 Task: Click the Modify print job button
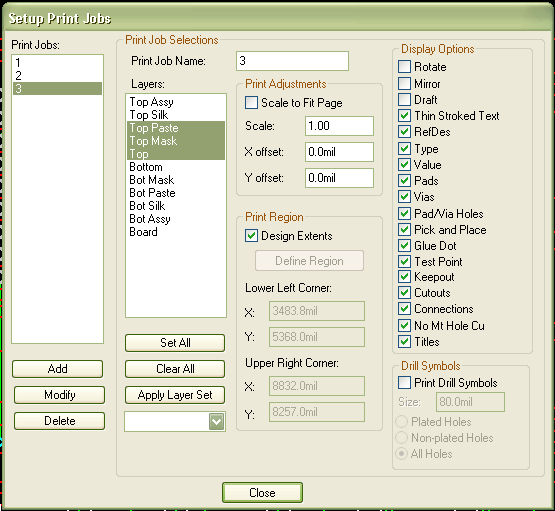(59, 395)
